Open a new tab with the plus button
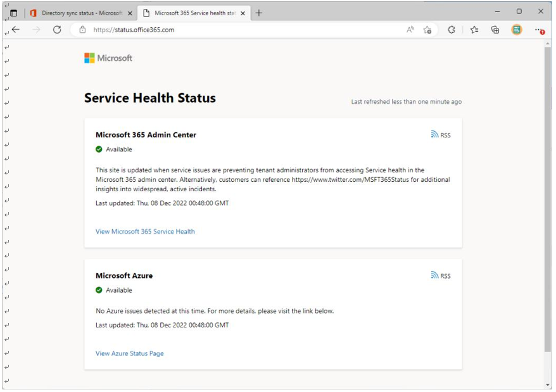Viewport: 556px width, 392px height. [x=259, y=13]
